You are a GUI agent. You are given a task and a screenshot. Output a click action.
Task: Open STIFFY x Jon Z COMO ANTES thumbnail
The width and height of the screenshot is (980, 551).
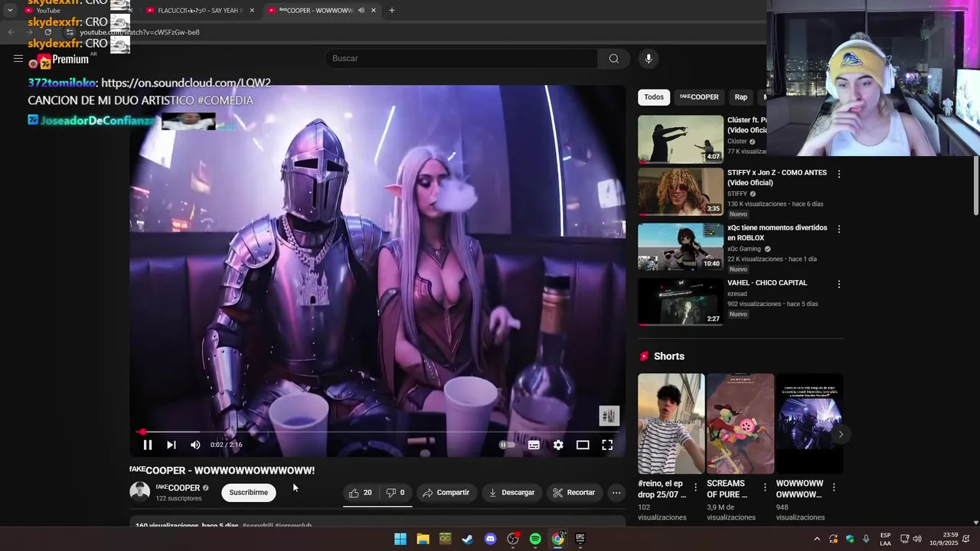(681, 191)
